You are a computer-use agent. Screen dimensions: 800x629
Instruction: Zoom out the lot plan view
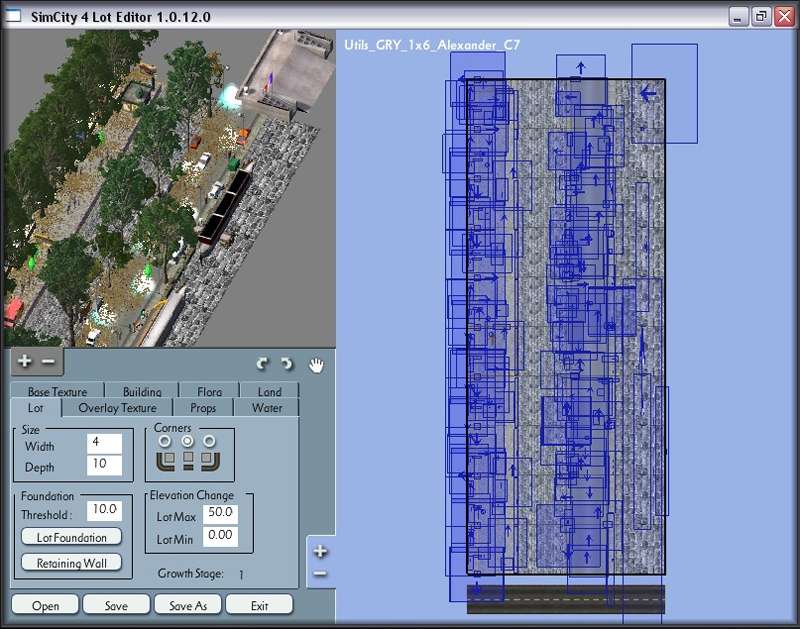point(320,574)
